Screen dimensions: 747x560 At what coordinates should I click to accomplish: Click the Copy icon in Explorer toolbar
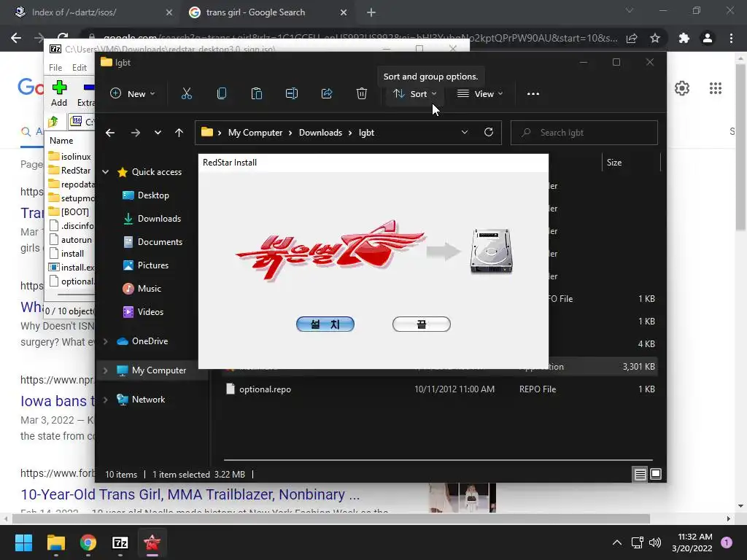222,94
